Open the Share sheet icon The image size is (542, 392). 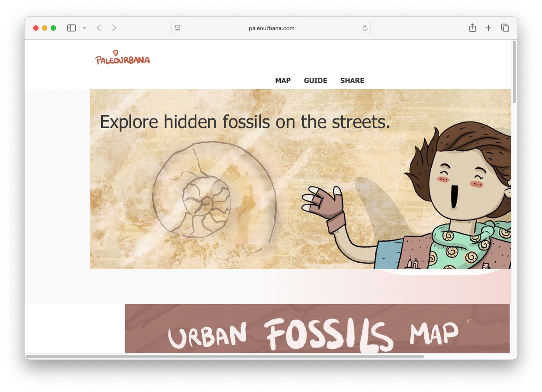coord(472,28)
